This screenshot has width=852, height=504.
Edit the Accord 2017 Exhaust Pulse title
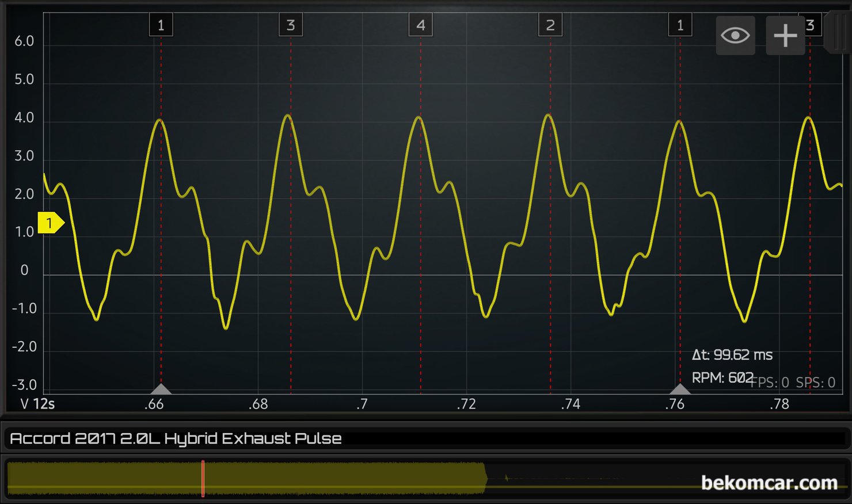pyautogui.click(x=176, y=438)
